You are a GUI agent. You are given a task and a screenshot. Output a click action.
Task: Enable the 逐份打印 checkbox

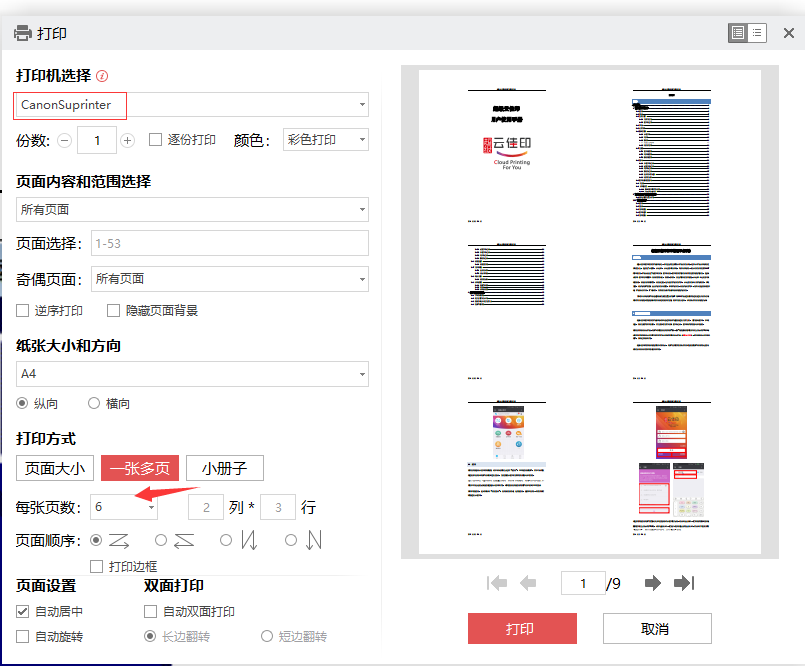point(155,140)
